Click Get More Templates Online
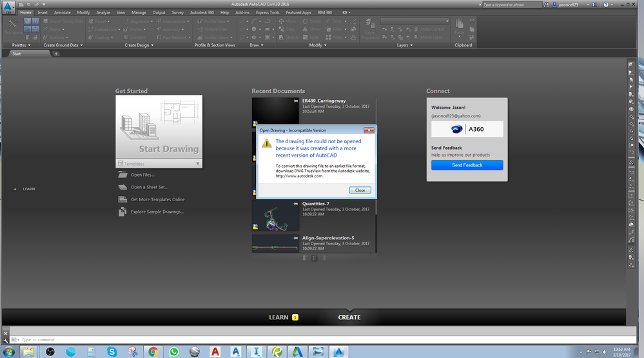 tap(158, 199)
